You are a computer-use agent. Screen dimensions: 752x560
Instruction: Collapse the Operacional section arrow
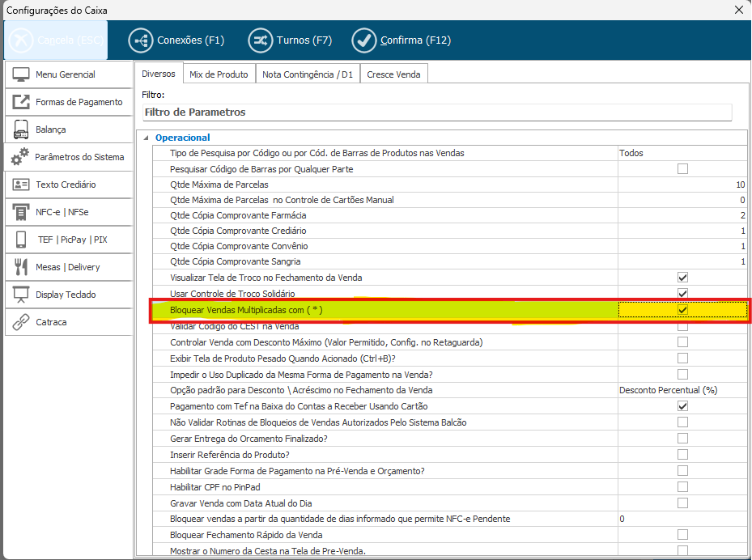tap(146, 138)
